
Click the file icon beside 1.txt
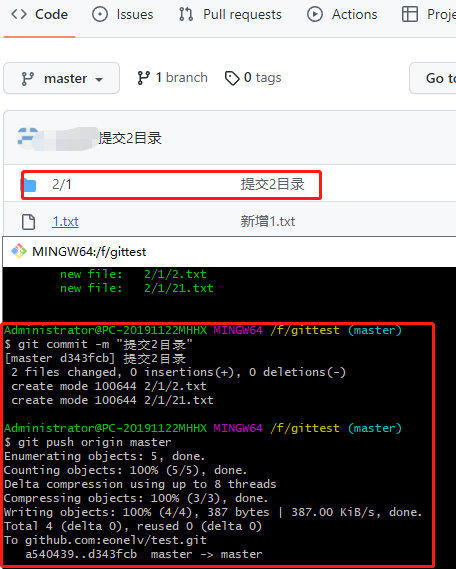pos(29,222)
